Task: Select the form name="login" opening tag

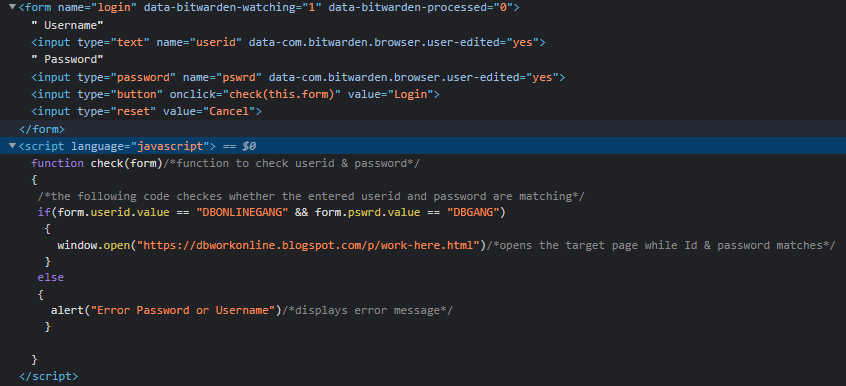Action: 269,8
